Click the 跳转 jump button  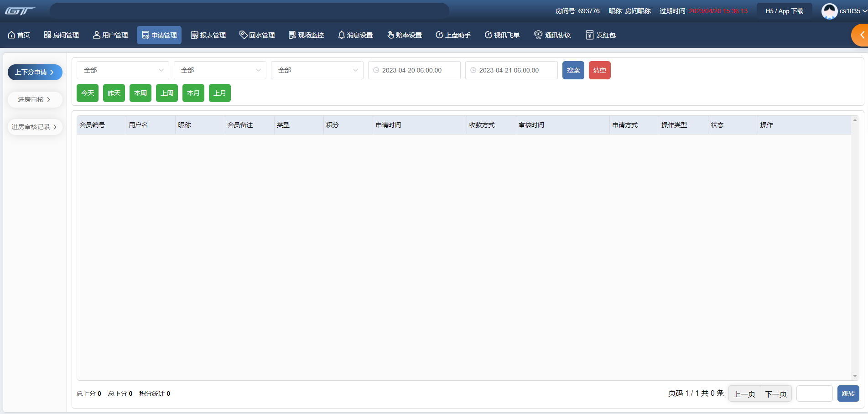click(848, 393)
